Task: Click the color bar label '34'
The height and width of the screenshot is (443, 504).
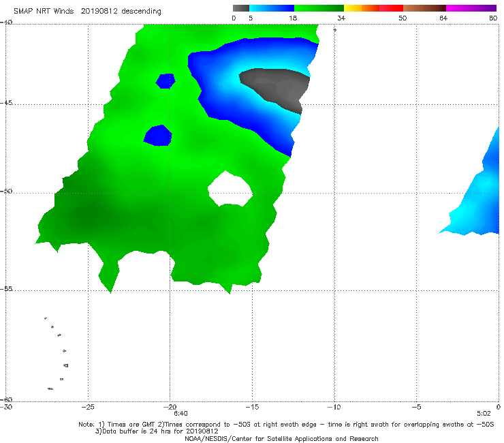Action: point(341,18)
